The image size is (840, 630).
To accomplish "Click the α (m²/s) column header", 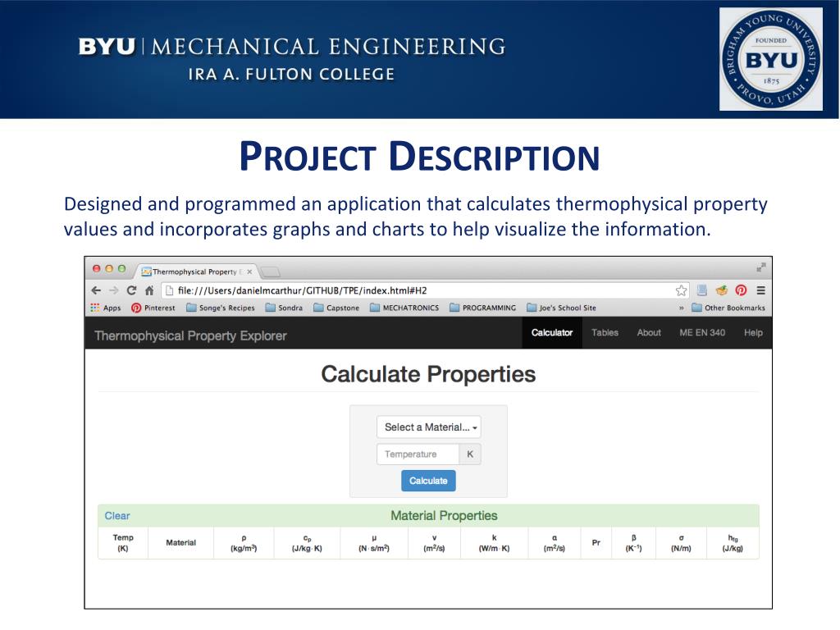I will pos(555,543).
